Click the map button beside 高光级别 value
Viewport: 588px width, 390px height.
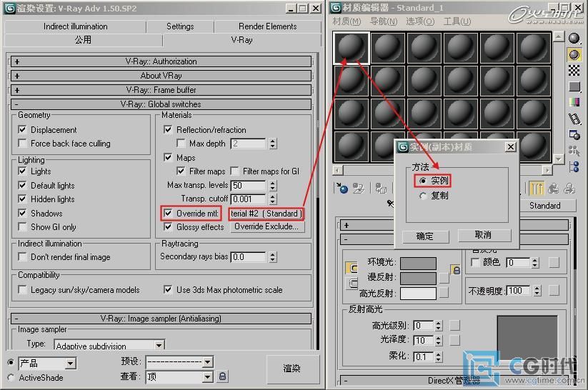point(454,326)
